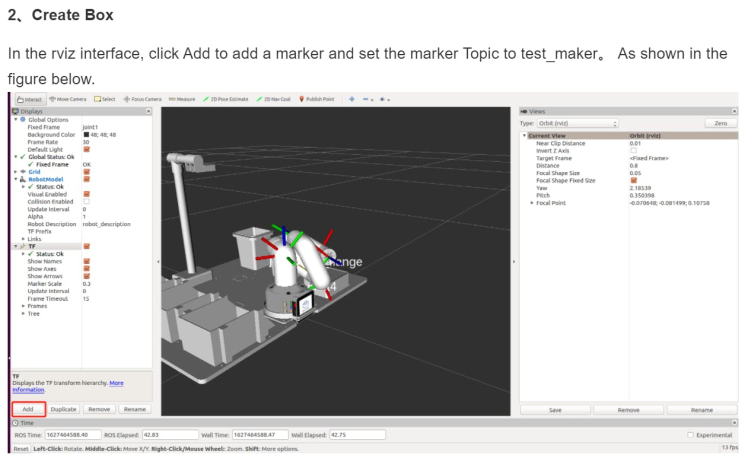The width and height of the screenshot is (748, 458).
Task: Expand the Links tree item
Action: (23, 238)
